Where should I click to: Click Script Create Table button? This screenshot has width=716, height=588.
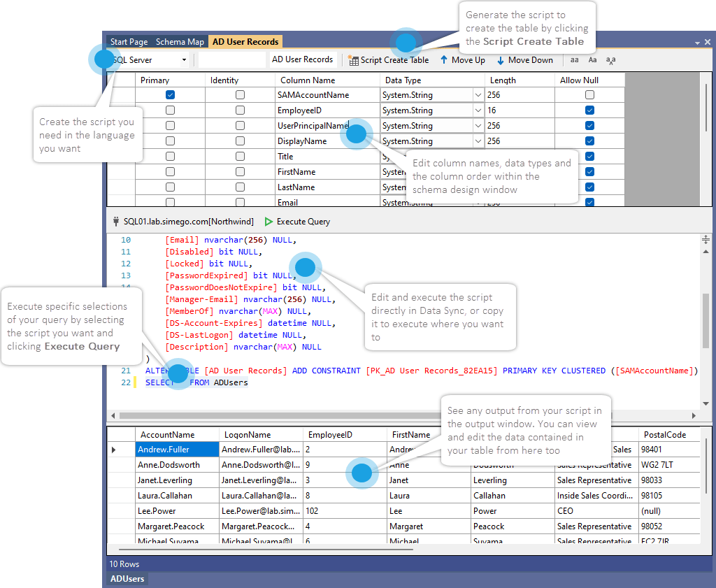coord(389,60)
